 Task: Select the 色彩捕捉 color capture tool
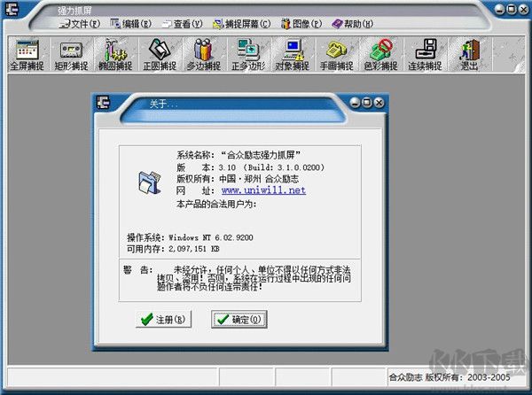(380, 55)
